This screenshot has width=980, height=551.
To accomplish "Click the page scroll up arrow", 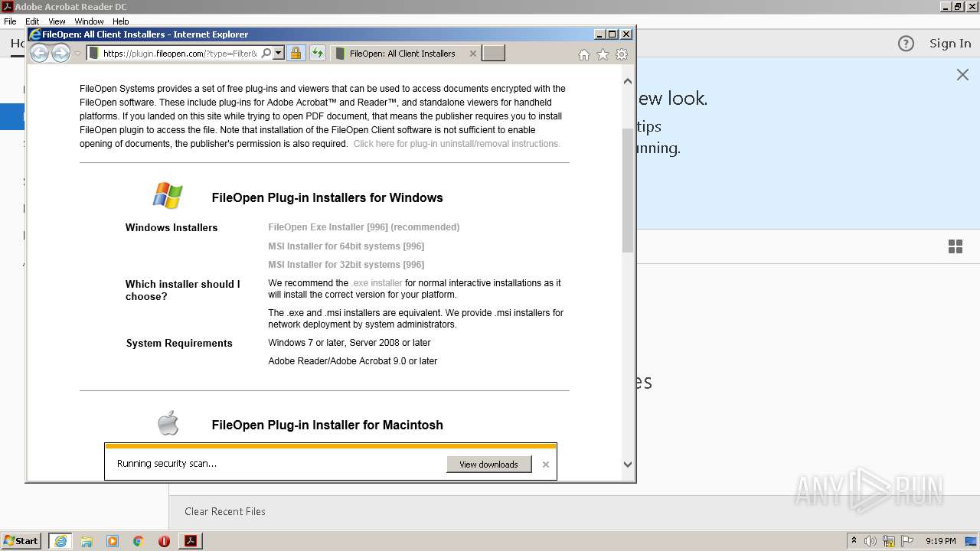I will pos(628,81).
